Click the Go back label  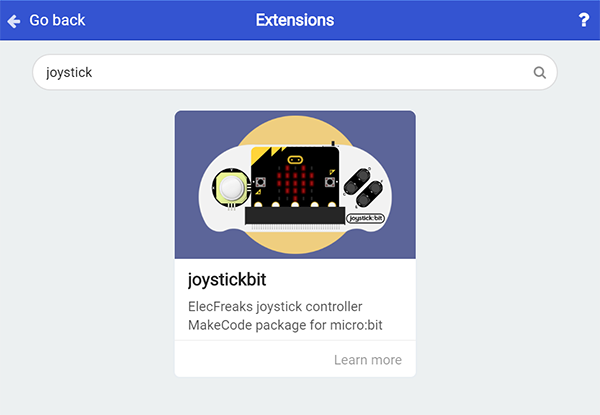pyautogui.click(x=57, y=20)
